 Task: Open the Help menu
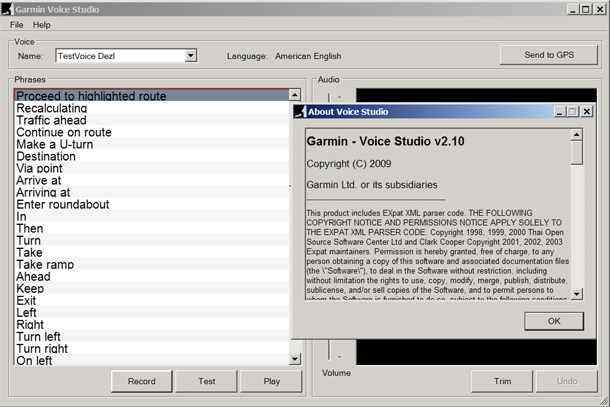point(41,25)
